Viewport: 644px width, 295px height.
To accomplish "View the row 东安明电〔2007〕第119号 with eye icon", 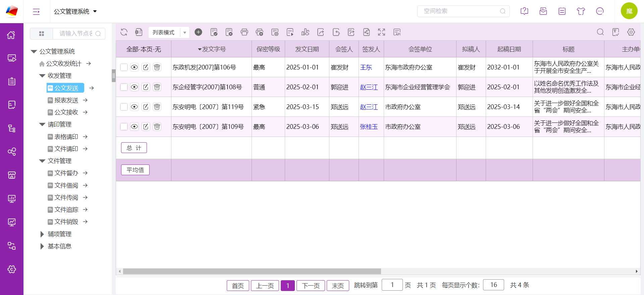I will pyautogui.click(x=134, y=107).
